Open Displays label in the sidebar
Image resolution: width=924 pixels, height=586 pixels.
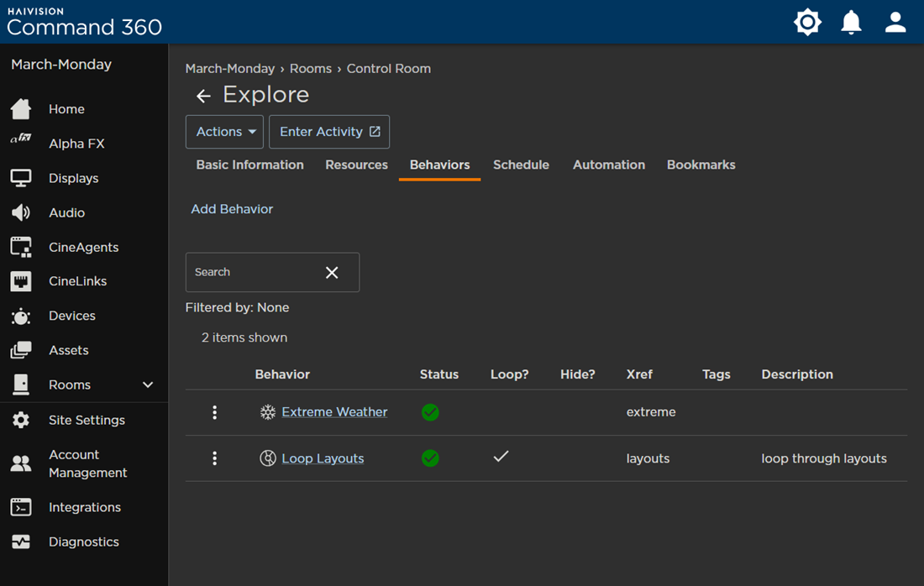[74, 178]
